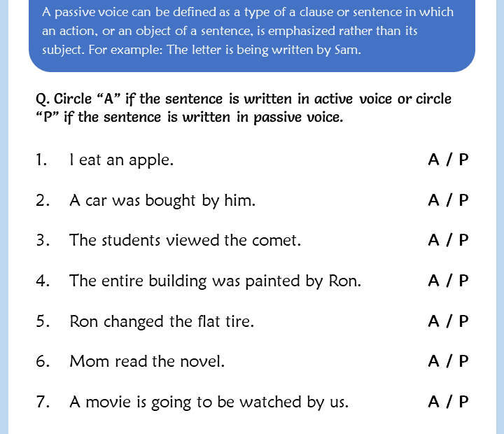Circle "P" for the building painted sentence

(463, 281)
